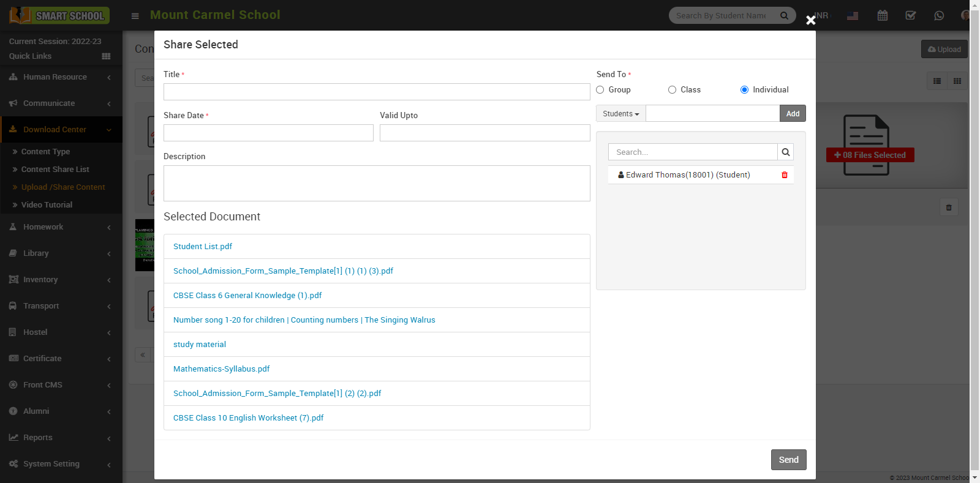The image size is (980, 483).
Task: Open the Quick Links grid icon
Action: [106, 56]
